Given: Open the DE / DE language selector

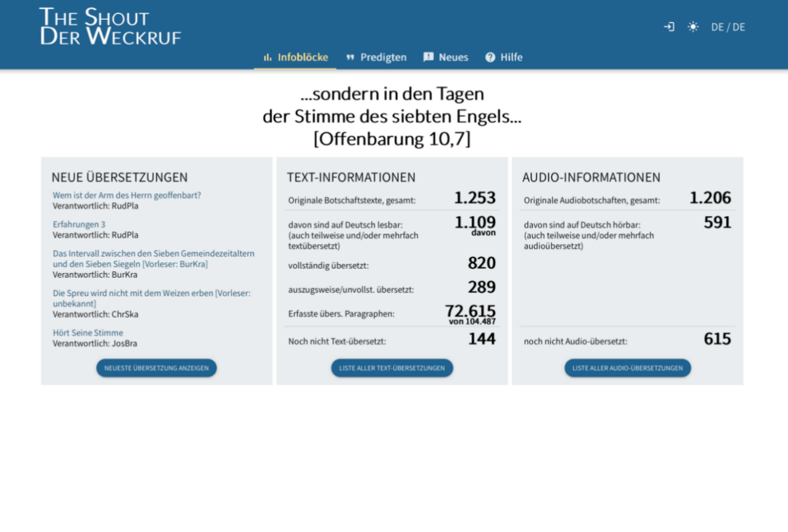Looking at the screenshot, I should tap(728, 27).
